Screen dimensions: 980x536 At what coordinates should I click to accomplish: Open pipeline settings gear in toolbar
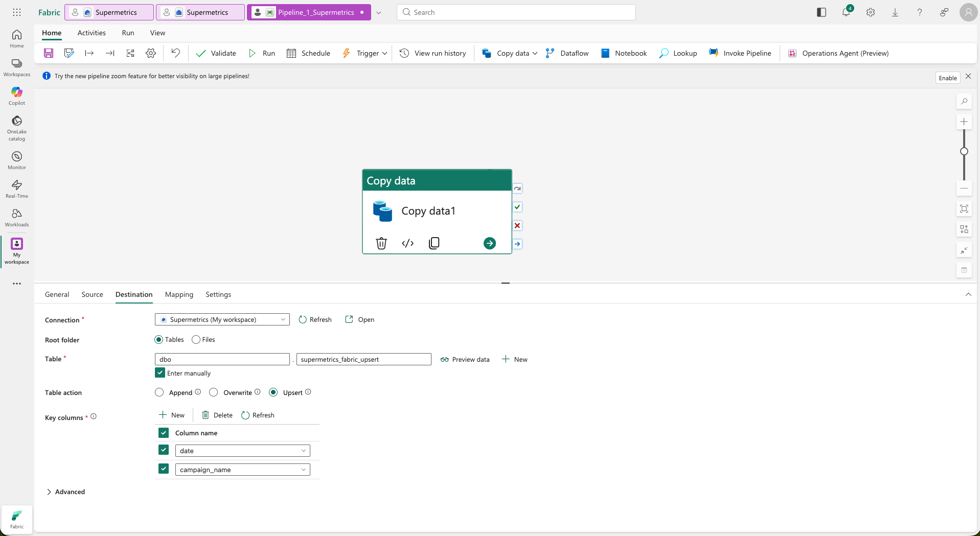(x=151, y=53)
